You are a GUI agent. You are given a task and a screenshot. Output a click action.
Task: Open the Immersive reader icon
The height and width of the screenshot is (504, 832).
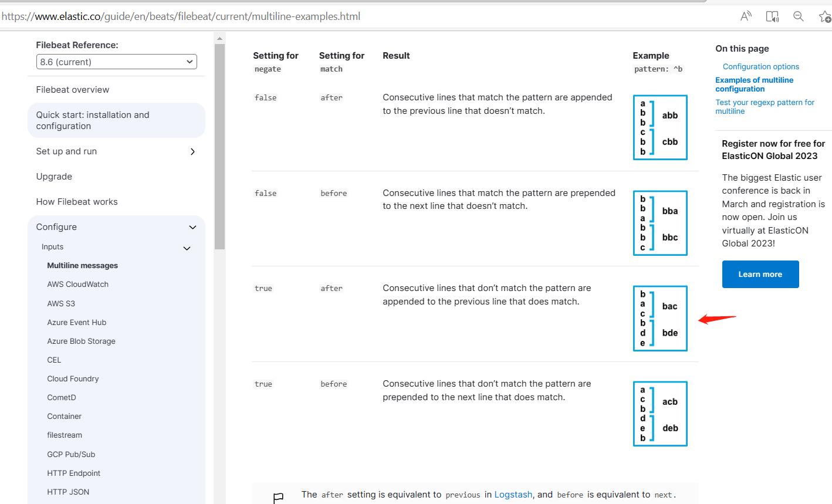(772, 16)
